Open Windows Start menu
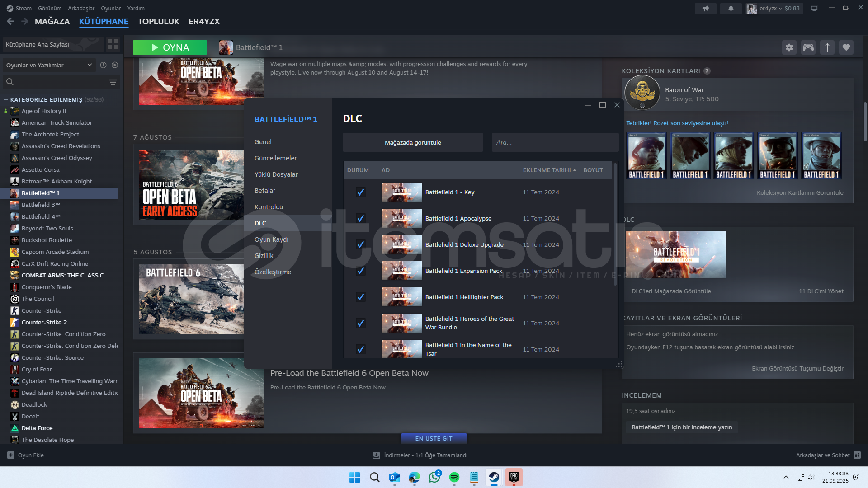 tap(355, 477)
